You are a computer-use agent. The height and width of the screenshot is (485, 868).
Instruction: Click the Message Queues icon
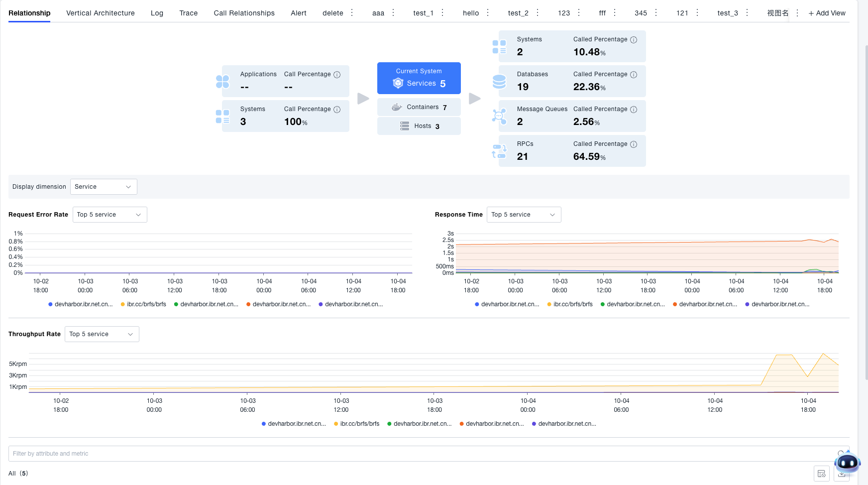click(499, 116)
